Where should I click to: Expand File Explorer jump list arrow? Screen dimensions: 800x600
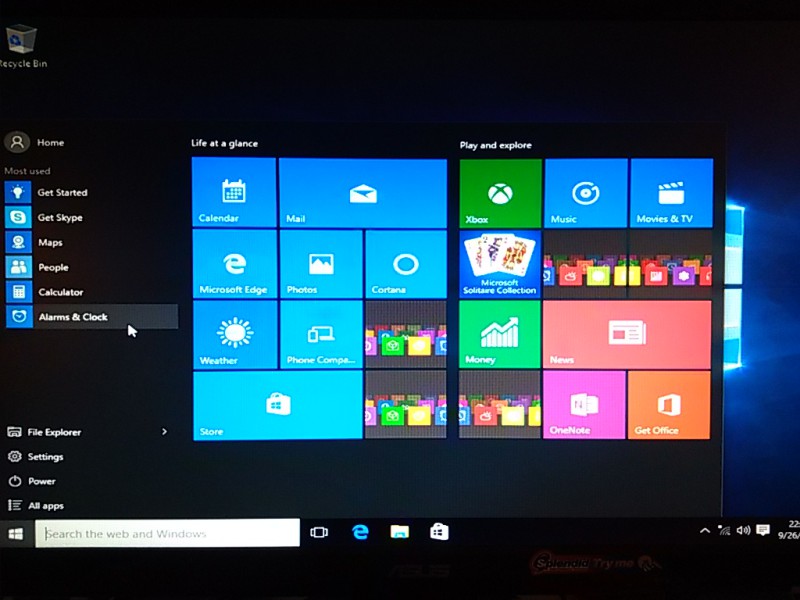164,432
